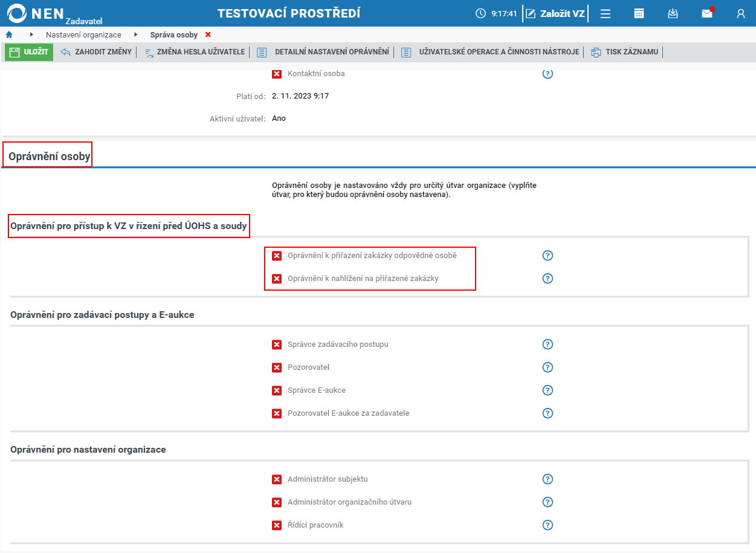Open the calendar icon in header
756x553 pixels.
(x=639, y=13)
